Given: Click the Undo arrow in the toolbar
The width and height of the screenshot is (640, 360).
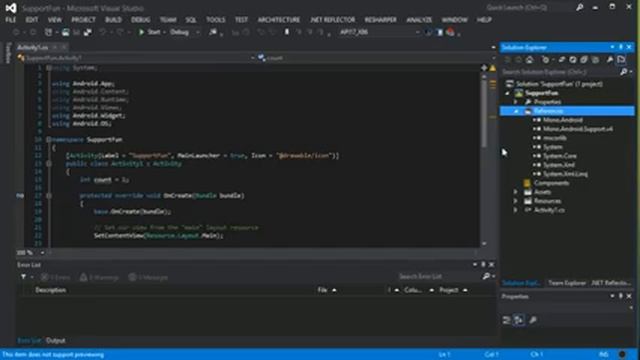Looking at the screenshot, I should click(102, 32).
